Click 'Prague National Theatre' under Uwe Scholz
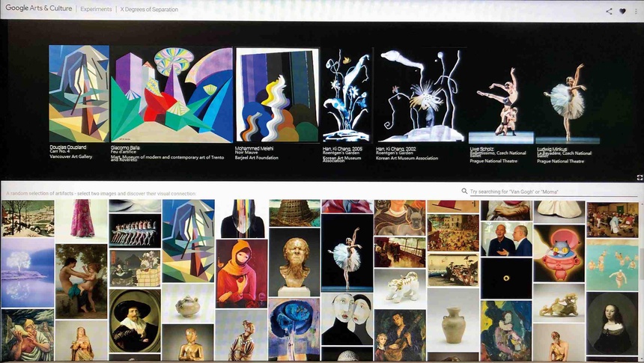This screenshot has height=363, width=644. [493, 161]
